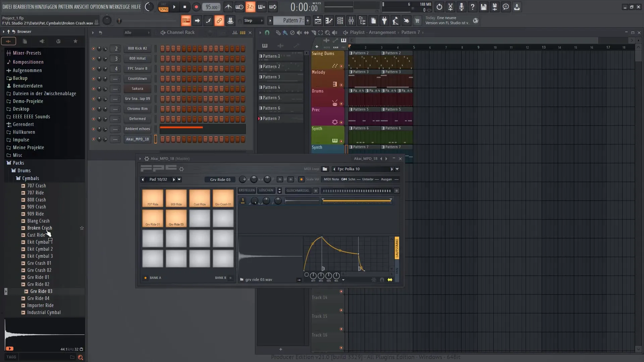Toggle the countdown-before-recording icon
The image size is (644, 362).
[x=250, y=7]
